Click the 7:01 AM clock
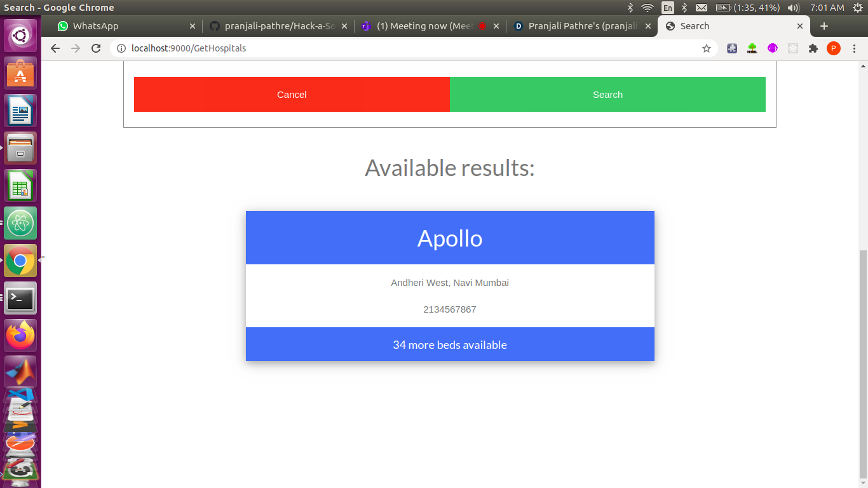868x488 pixels. [x=827, y=8]
